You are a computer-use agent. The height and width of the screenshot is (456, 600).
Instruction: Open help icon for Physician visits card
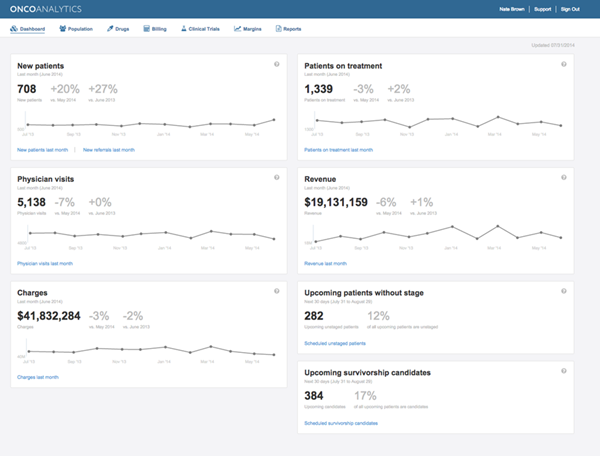277,177
